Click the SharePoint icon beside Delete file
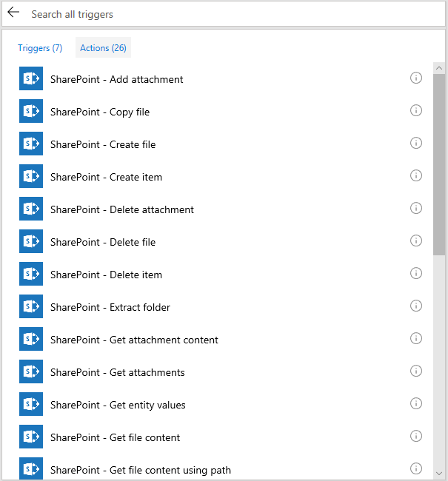Screen dimensions: 448x481 [31, 241]
